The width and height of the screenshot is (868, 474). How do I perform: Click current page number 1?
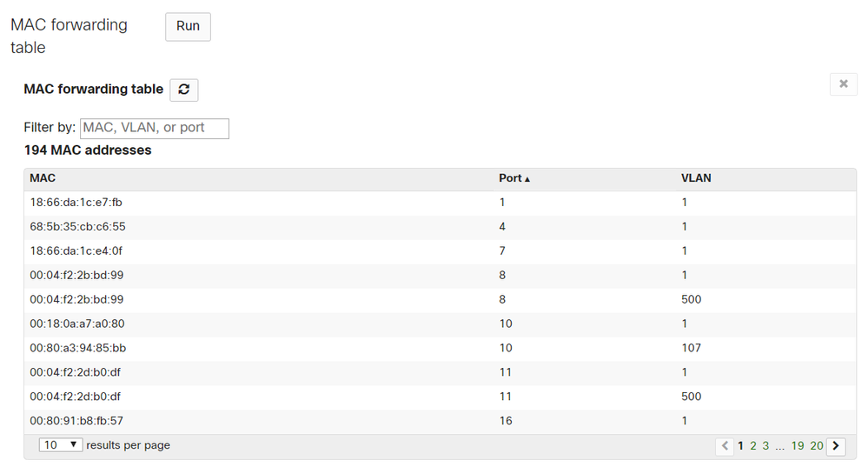tap(740, 445)
